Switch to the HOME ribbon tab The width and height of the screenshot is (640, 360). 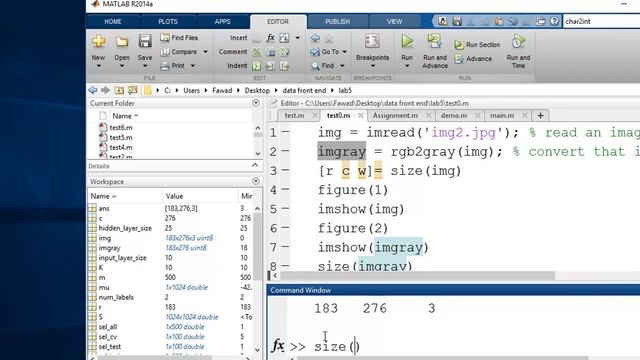113,22
